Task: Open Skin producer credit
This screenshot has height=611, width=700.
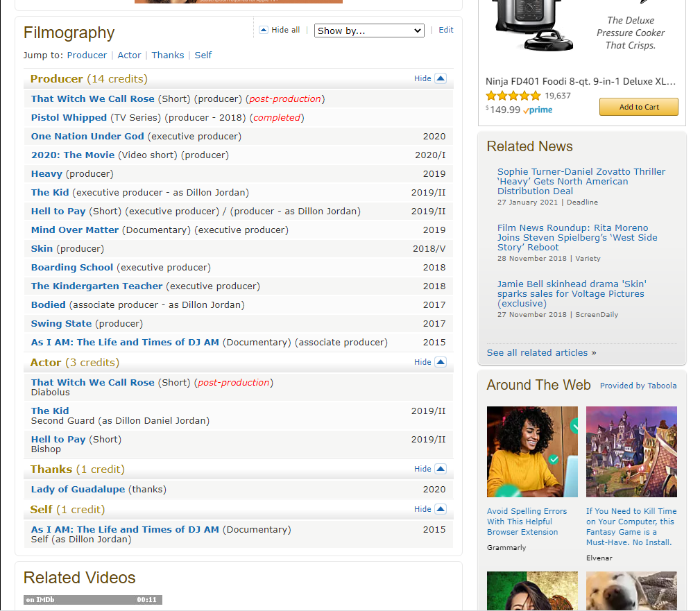Action: point(42,248)
